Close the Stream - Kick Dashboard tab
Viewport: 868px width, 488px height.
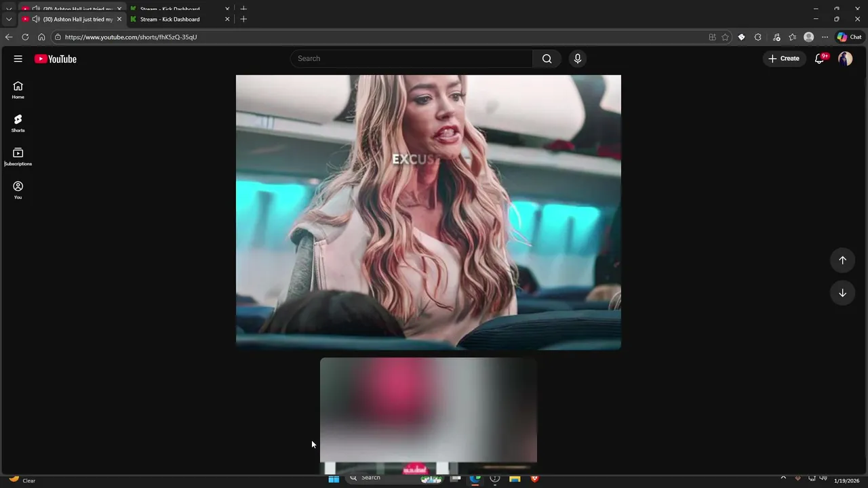[x=227, y=19]
